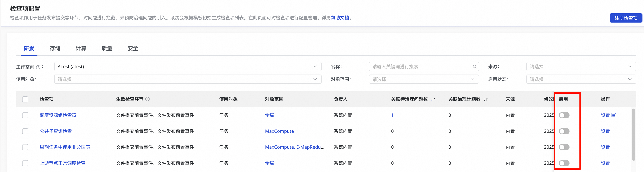This screenshot has height=172, width=644.
Task: Open the 启用状态 dropdown
Action: (581, 79)
